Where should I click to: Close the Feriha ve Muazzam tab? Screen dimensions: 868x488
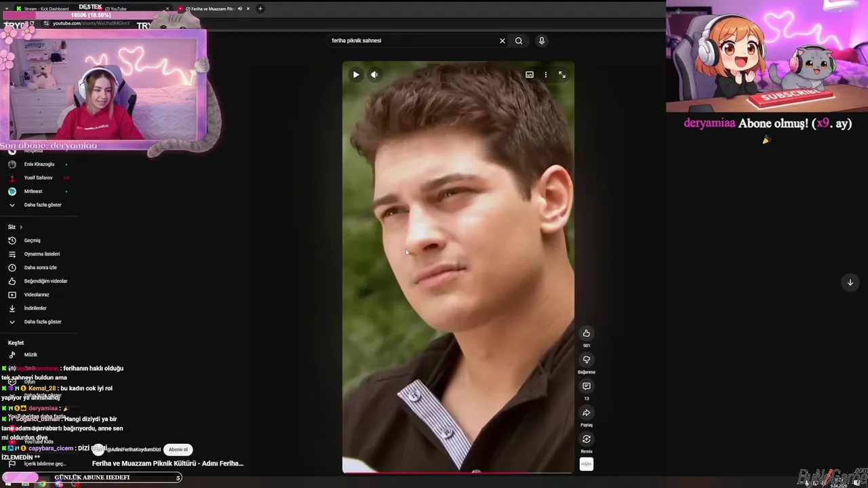[x=248, y=9]
